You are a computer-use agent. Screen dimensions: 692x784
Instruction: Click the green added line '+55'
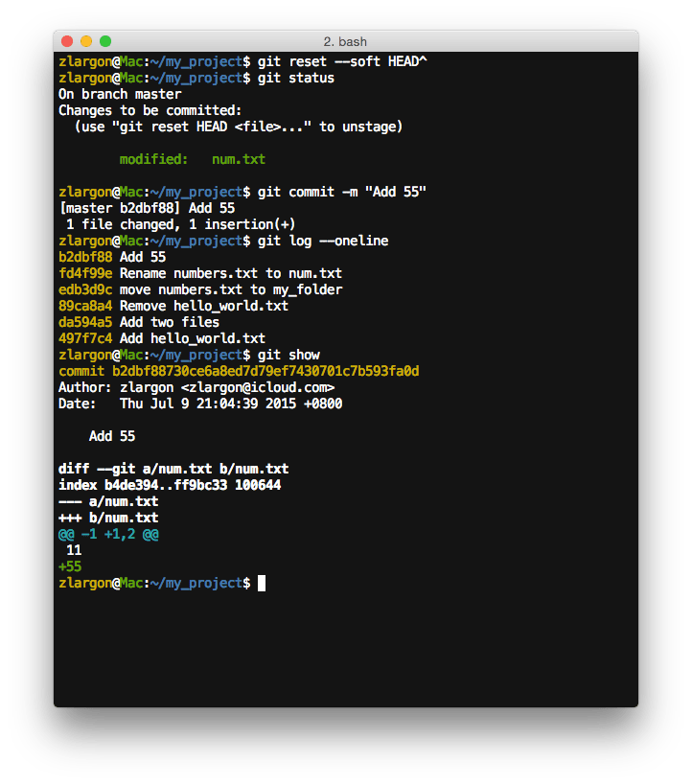coord(70,566)
